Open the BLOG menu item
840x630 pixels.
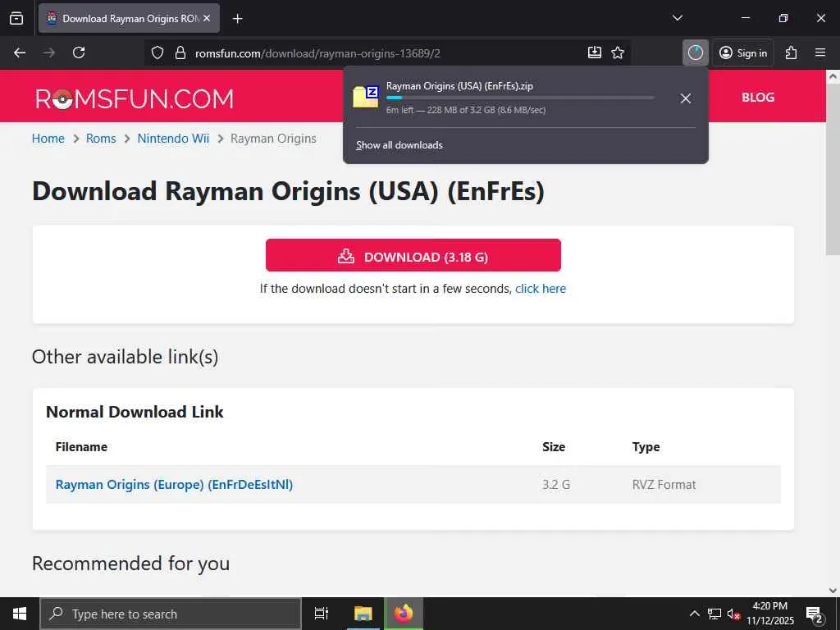pos(757,97)
